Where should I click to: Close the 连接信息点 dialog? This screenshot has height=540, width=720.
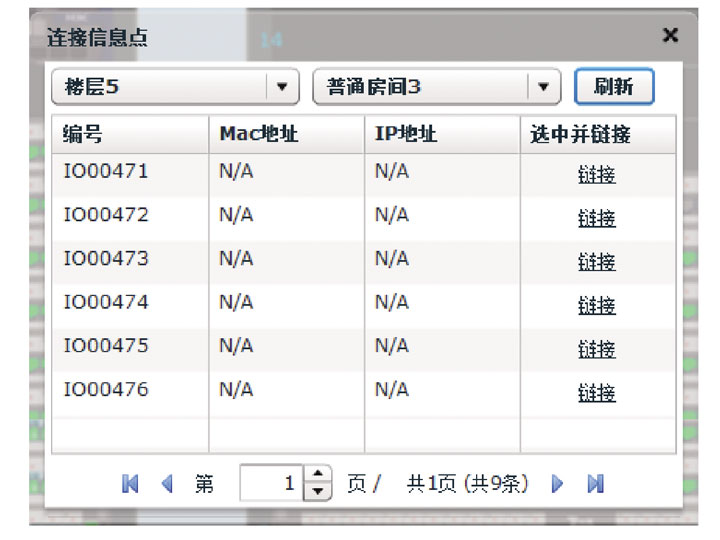pos(670,36)
